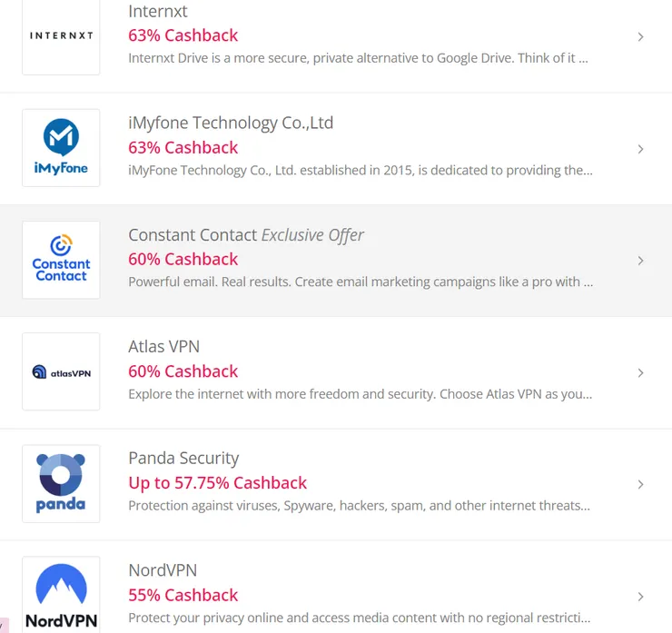Select the Atlas VPN 60% Cashback offer
Screen dimensions: 672x633
[x=183, y=371]
